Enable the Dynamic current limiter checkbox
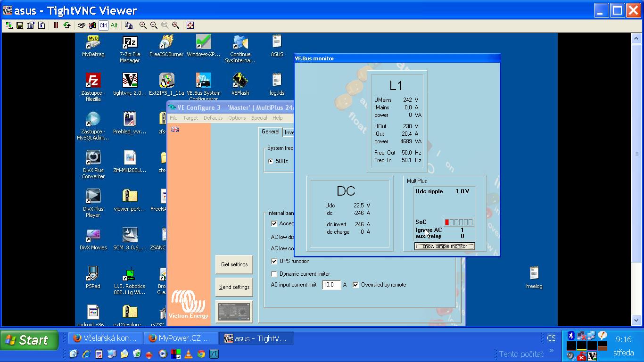644x362 pixels. point(274,274)
